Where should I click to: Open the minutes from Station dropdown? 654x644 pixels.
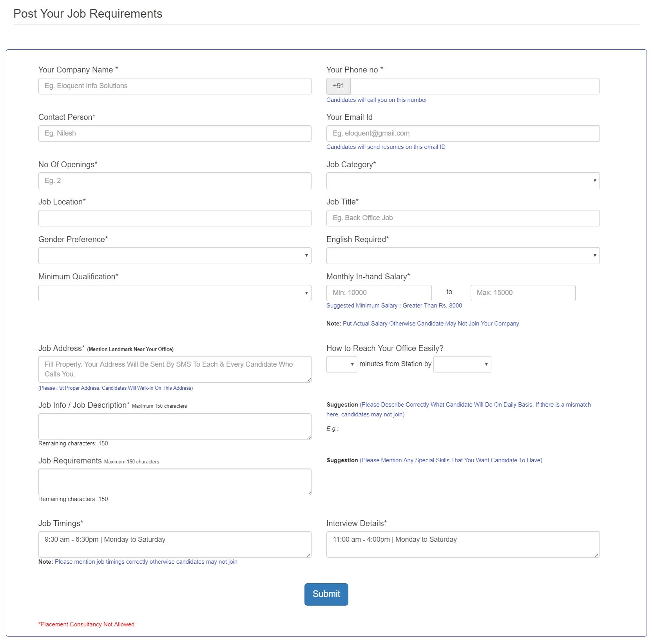pos(341,364)
